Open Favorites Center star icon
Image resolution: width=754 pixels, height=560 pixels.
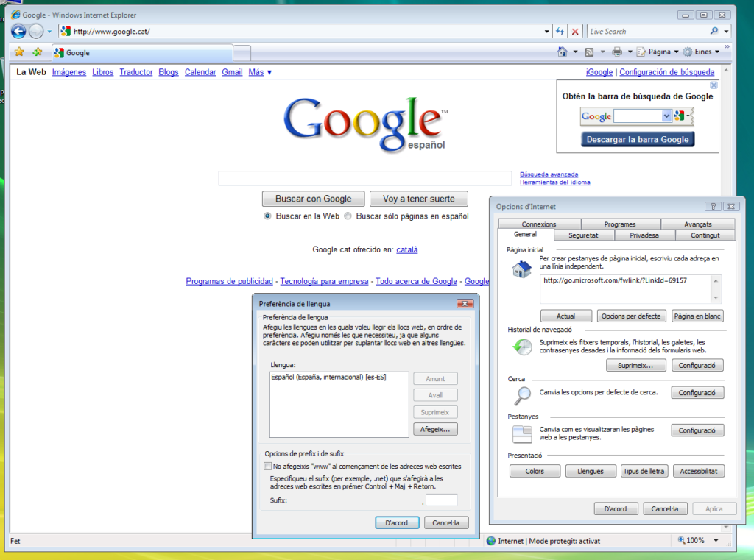tap(19, 52)
